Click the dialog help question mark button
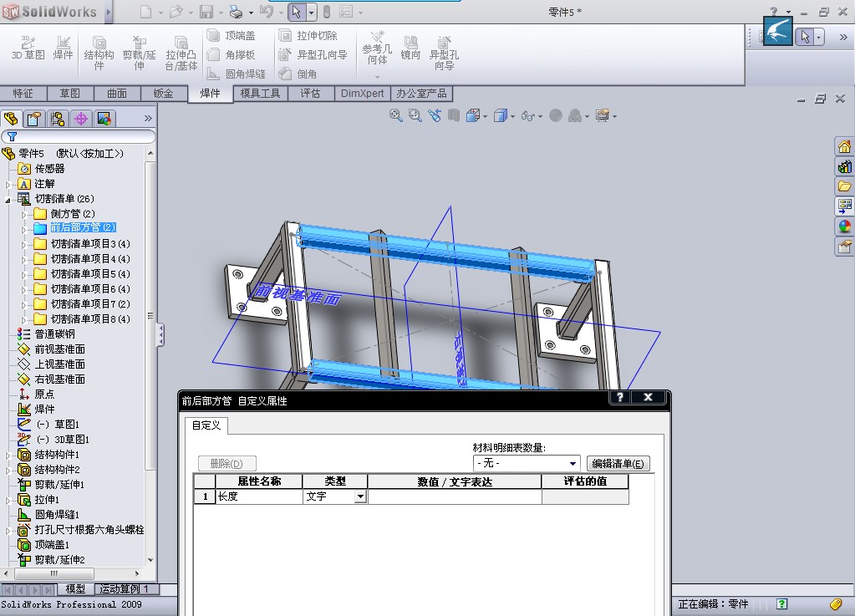This screenshot has width=855, height=616. [x=620, y=397]
